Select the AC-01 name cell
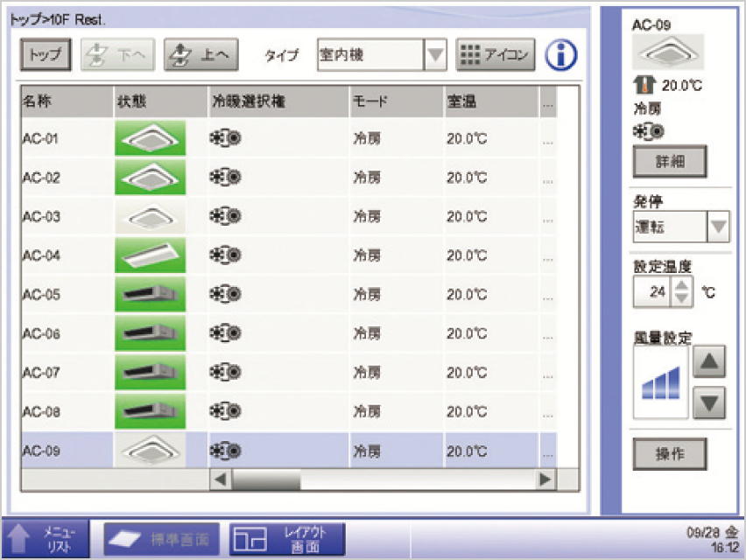This screenshot has width=746, height=560. pyautogui.click(x=67, y=138)
